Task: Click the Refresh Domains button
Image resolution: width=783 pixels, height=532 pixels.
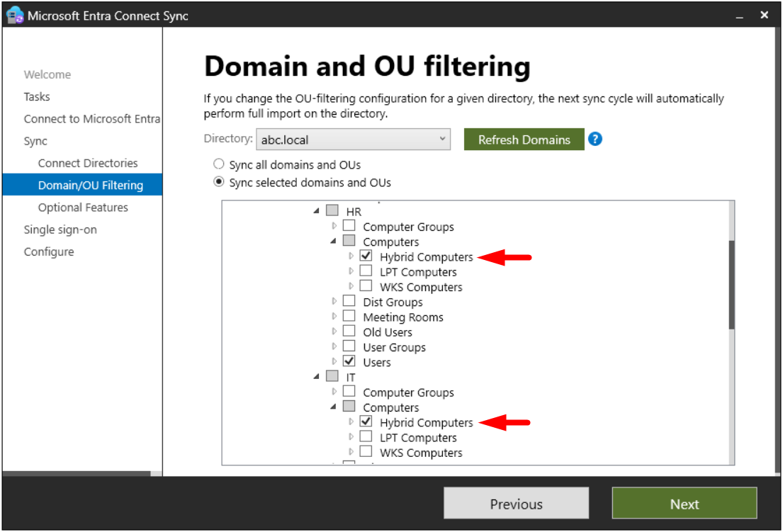Action: point(524,140)
